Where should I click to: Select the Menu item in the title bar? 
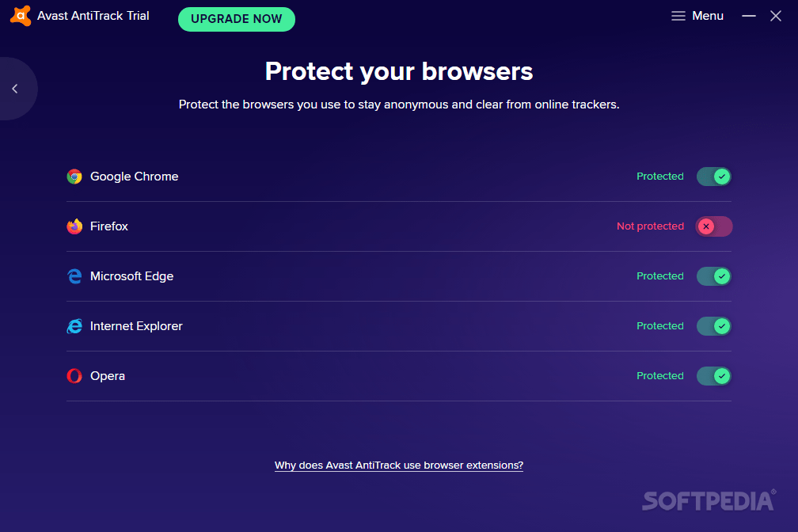tap(706, 15)
